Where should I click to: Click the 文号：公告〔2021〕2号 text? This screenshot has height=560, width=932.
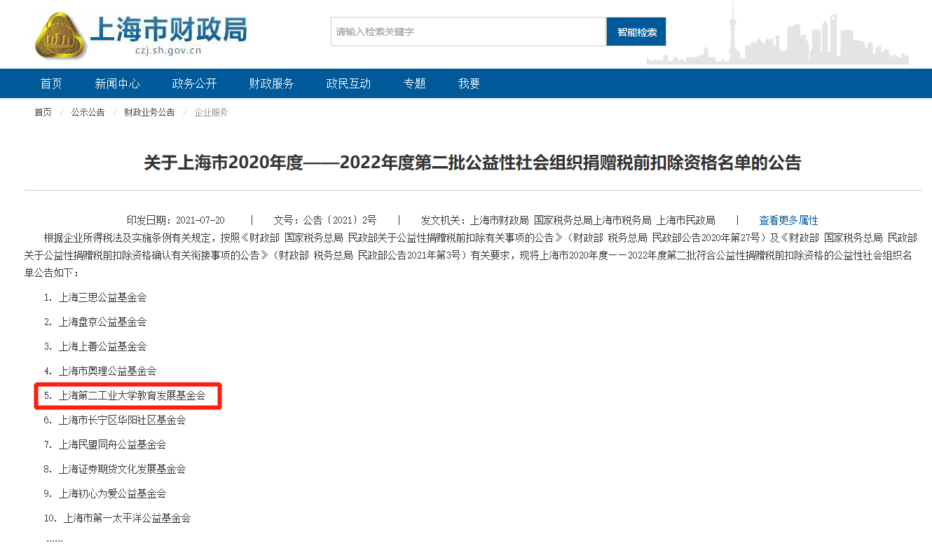coord(324,220)
